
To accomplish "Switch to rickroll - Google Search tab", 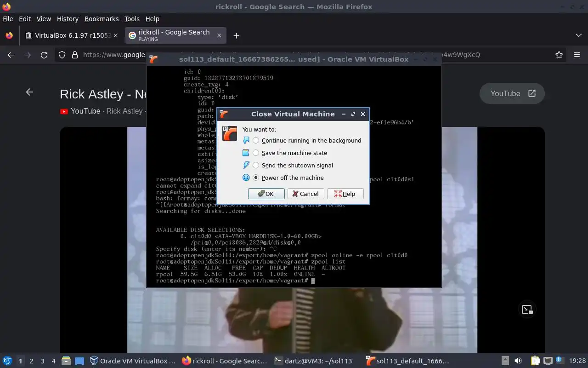I will click(x=175, y=35).
